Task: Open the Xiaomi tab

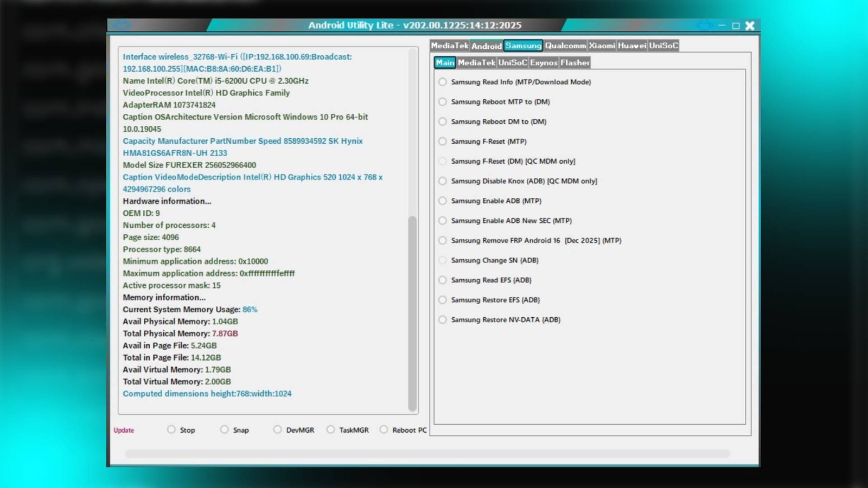Action: tap(601, 46)
